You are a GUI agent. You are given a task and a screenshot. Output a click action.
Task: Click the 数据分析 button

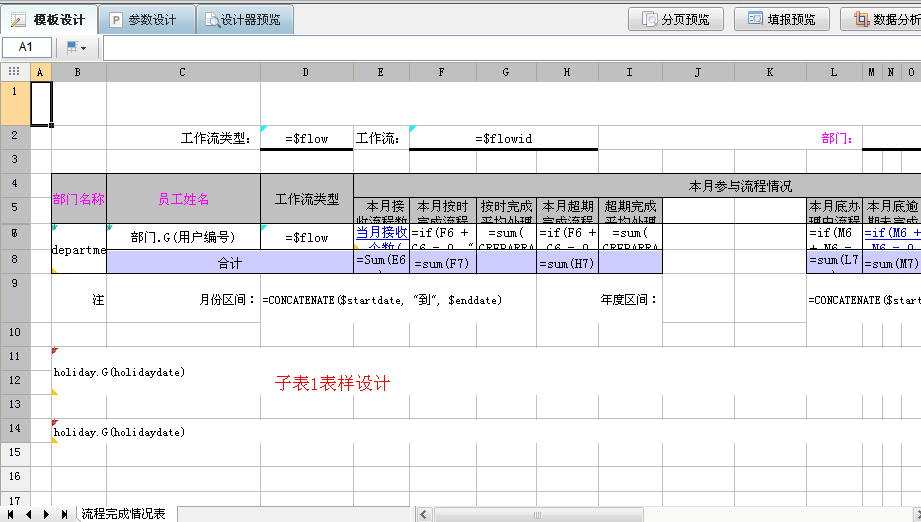point(881,19)
